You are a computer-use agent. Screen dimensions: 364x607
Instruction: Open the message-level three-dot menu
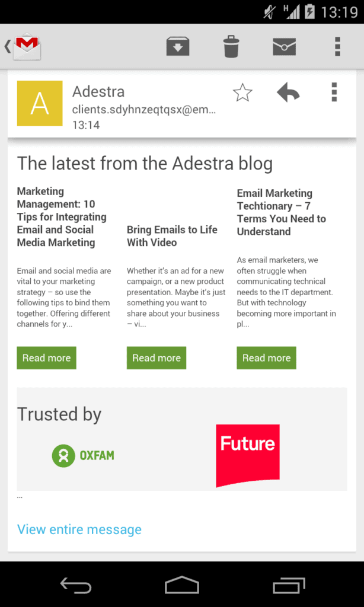pyautogui.click(x=334, y=92)
